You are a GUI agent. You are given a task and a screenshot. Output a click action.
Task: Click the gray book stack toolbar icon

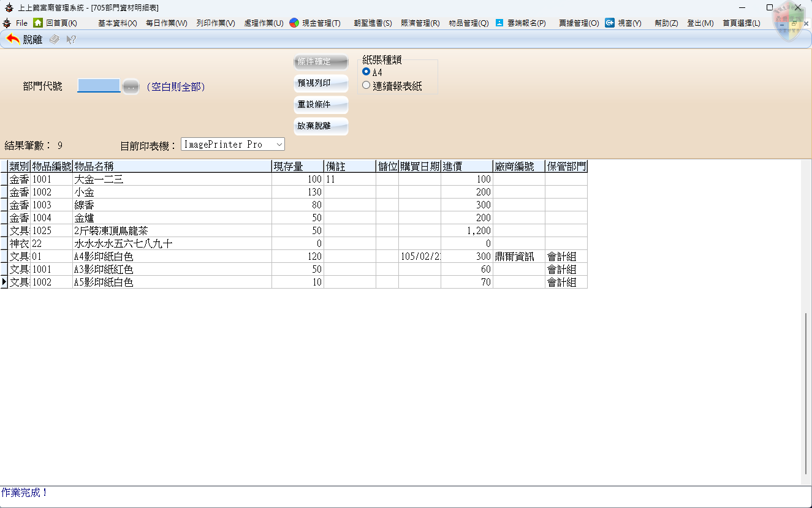click(x=55, y=39)
